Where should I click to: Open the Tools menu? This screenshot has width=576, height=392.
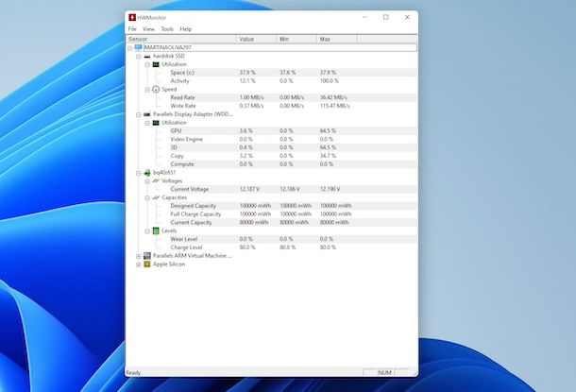[x=167, y=29]
